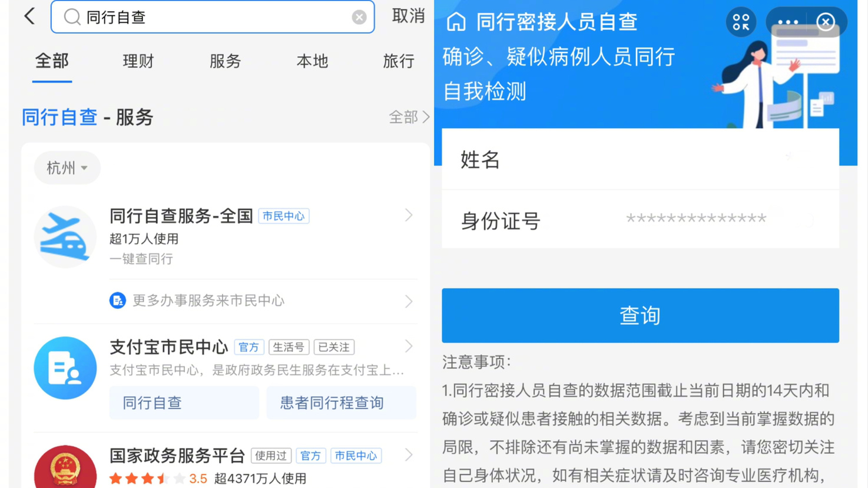Open the 同行自查服务-全国 plane and train icon
868x488 pixels.
tap(65, 237)
